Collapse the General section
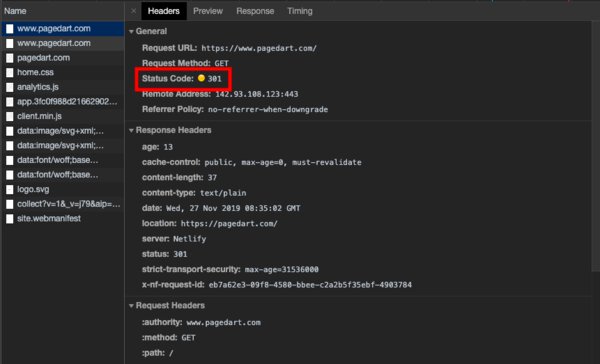This screenshot has width=600, height=364. (131, 31)
